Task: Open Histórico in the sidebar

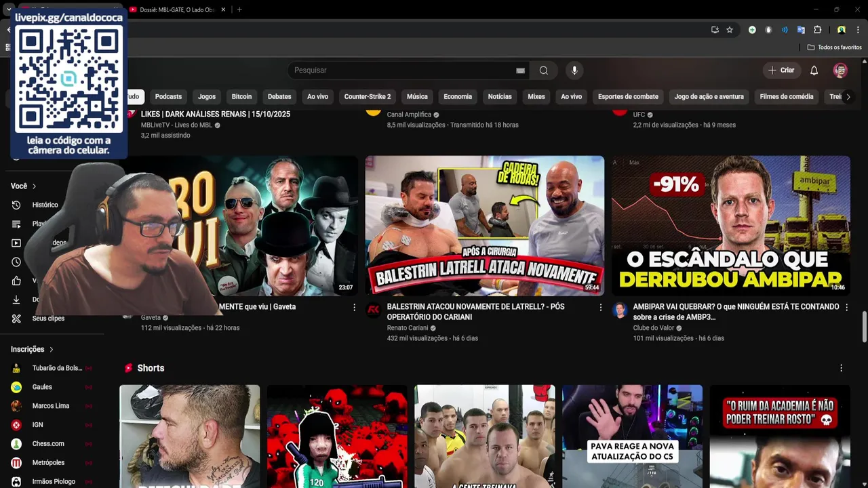Action: click(45, 205)
